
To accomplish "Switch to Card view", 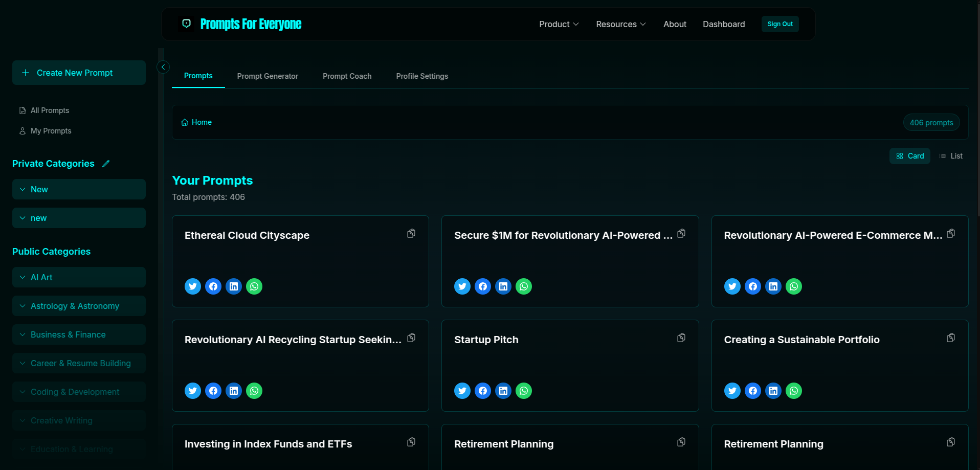I will [x=910, y=156].
